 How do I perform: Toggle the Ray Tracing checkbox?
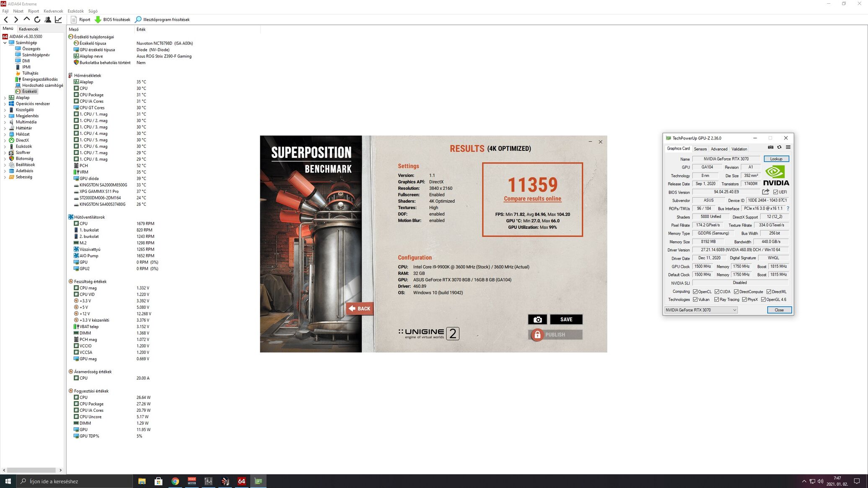717,300
